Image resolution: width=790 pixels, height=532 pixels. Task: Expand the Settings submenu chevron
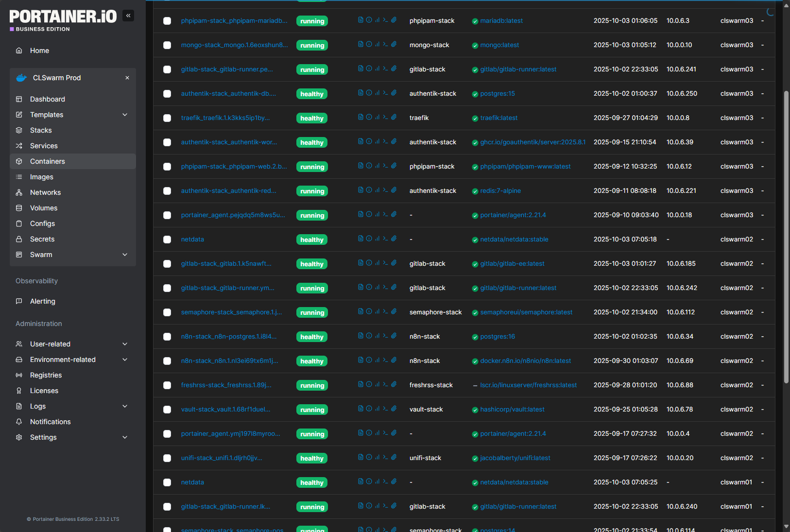tap(125, 437)
